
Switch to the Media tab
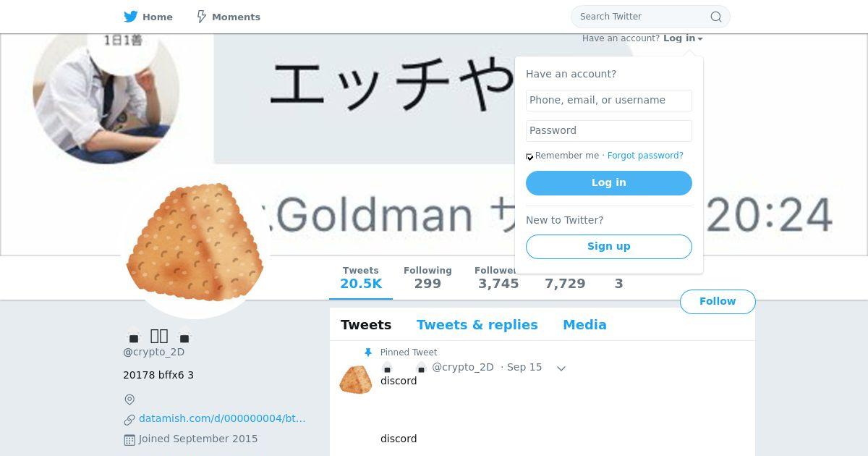click(x=584, y=325)
